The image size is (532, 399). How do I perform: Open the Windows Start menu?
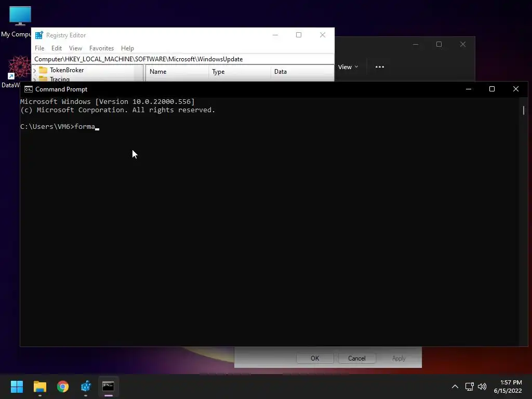17,387
